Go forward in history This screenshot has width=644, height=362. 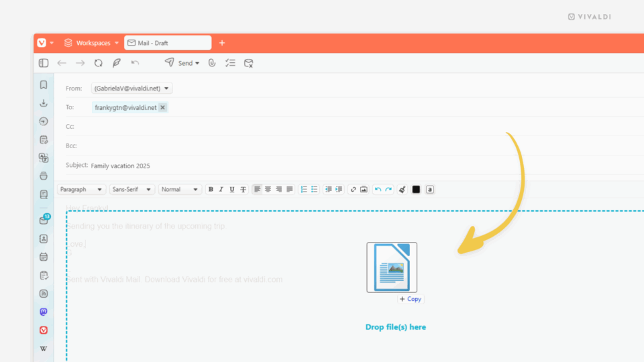(80, 63)
